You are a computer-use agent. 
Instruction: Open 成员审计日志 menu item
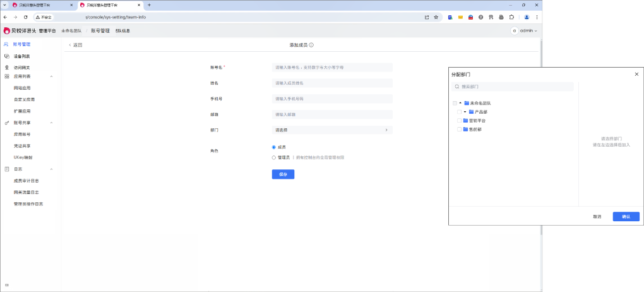tap(26, 181)
